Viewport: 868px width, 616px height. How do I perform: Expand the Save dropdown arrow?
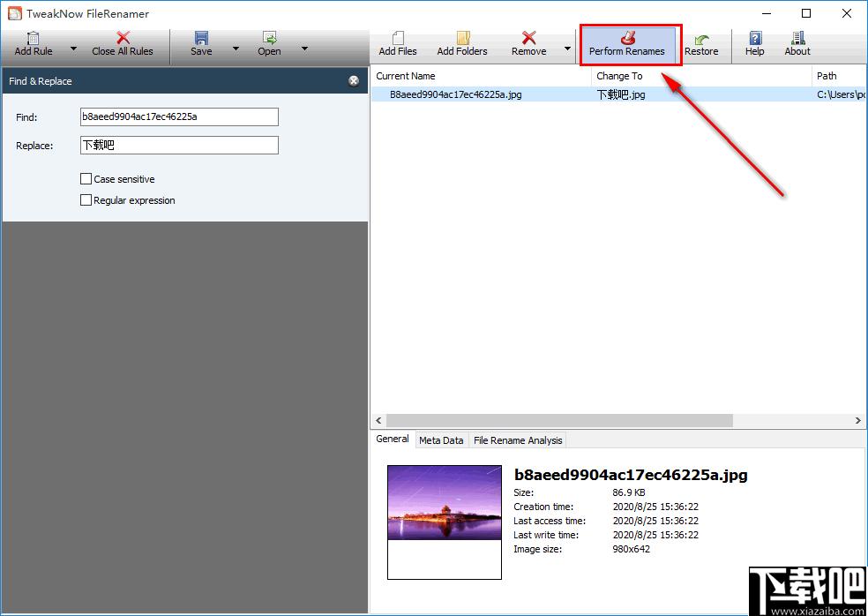(x=236, y=49)
